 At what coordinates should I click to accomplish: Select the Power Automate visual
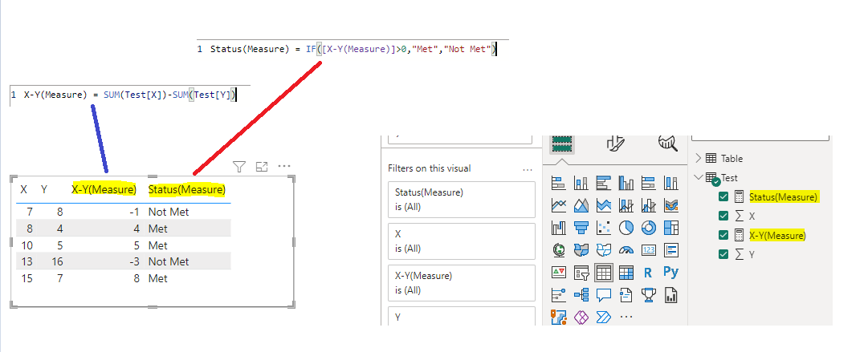[603, 318]
